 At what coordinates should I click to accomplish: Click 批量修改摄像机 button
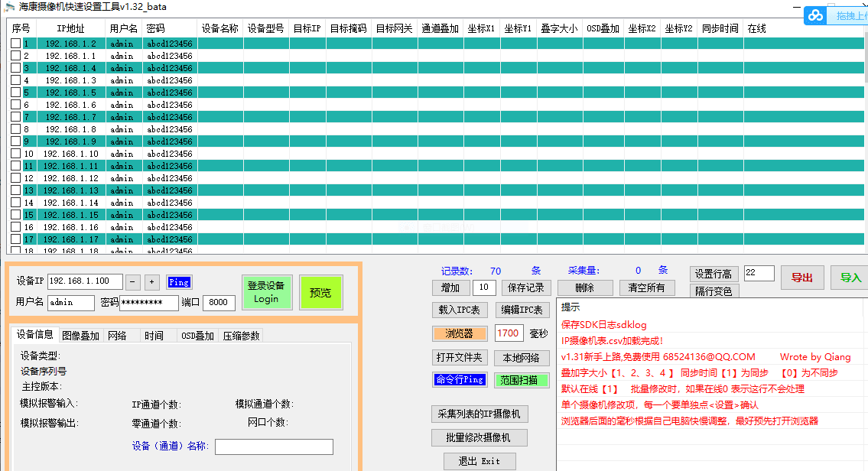click(x=480, y=437)
